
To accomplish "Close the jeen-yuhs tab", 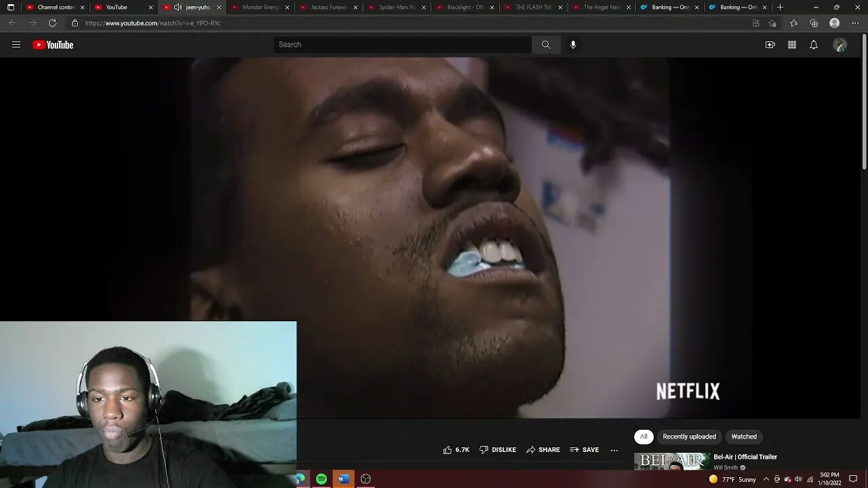I will tap(218, 7).
